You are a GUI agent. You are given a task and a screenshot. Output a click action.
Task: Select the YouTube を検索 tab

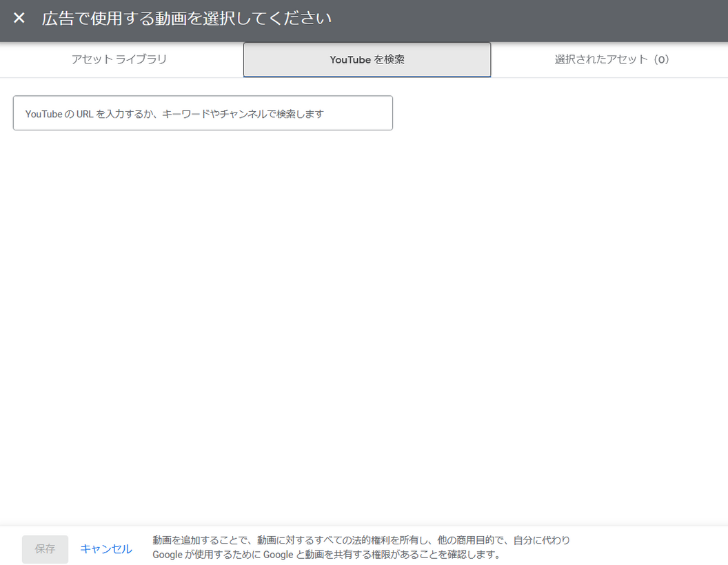[x=367, y=59]
